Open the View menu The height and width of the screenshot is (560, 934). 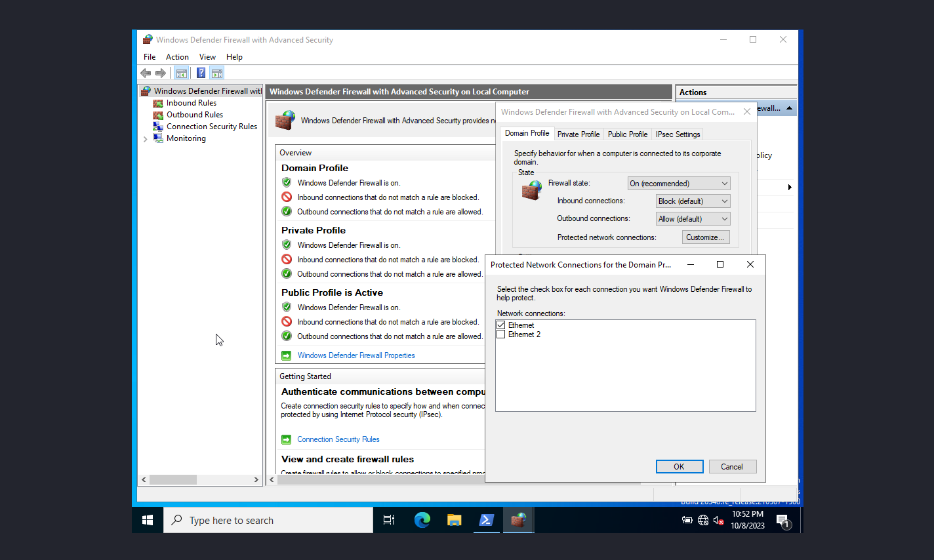click(207, 57)
